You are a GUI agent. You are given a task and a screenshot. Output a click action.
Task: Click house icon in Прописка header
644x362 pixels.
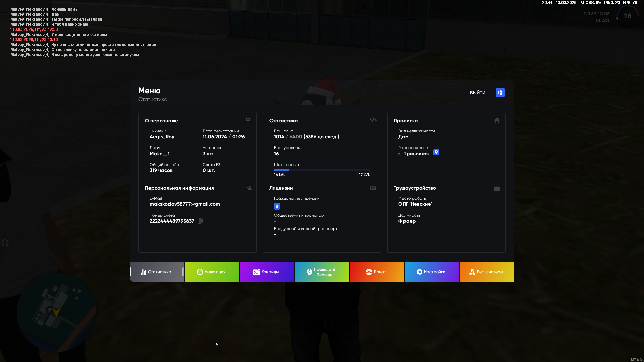pos(497,121)
